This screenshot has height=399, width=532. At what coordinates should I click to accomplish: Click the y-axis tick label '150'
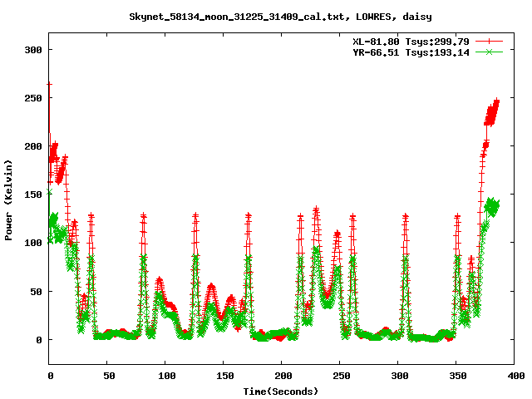click(x=33, y=195)
